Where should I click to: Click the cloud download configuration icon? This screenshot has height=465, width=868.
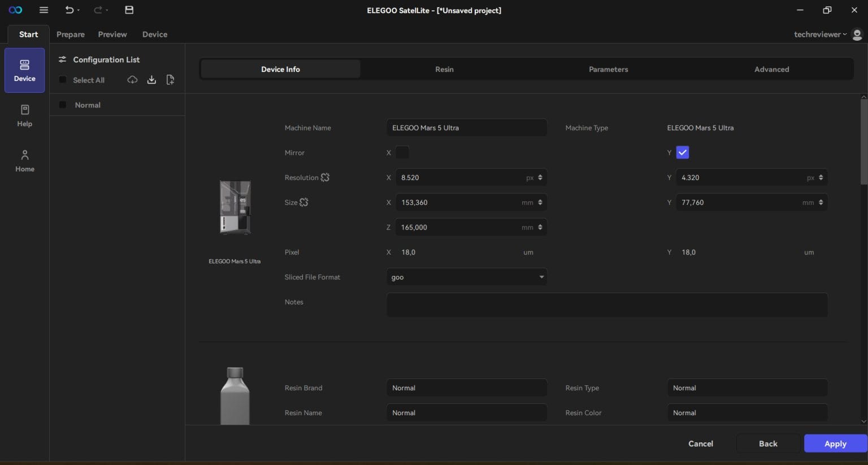[x=132, y=80]
